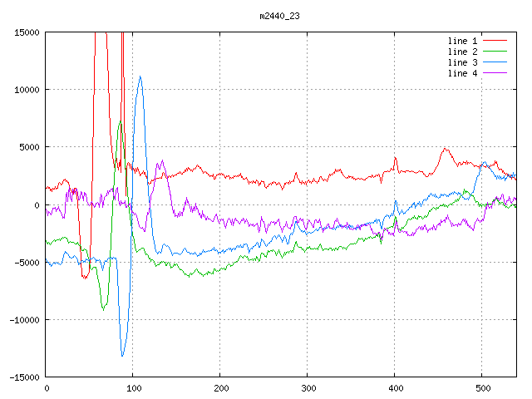Click the red line 1 legend swatch

495,41
